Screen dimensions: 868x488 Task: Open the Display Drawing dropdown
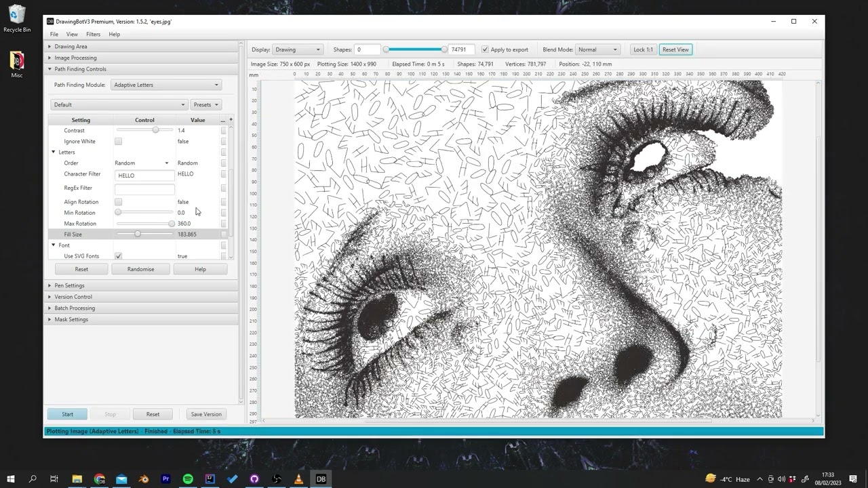[x=297, y=49]
